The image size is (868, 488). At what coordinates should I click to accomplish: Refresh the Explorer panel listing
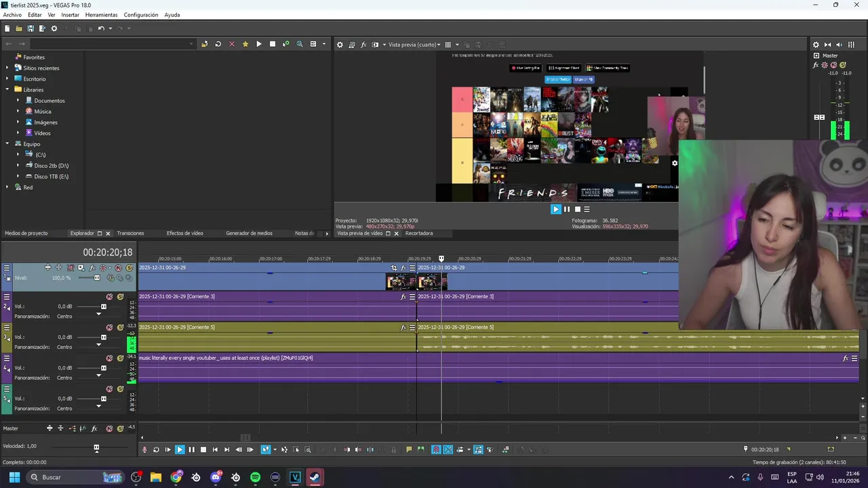[x=218, y=44]
